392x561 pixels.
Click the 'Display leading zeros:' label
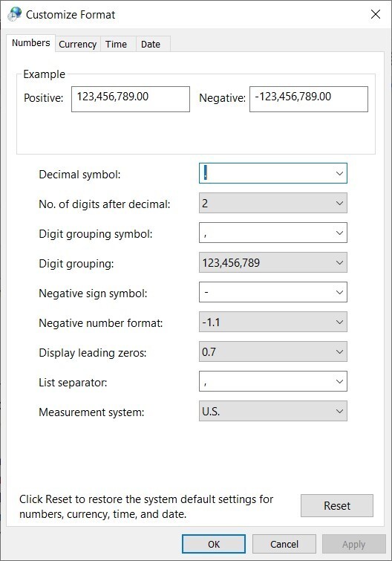click(x=93, y=353)
